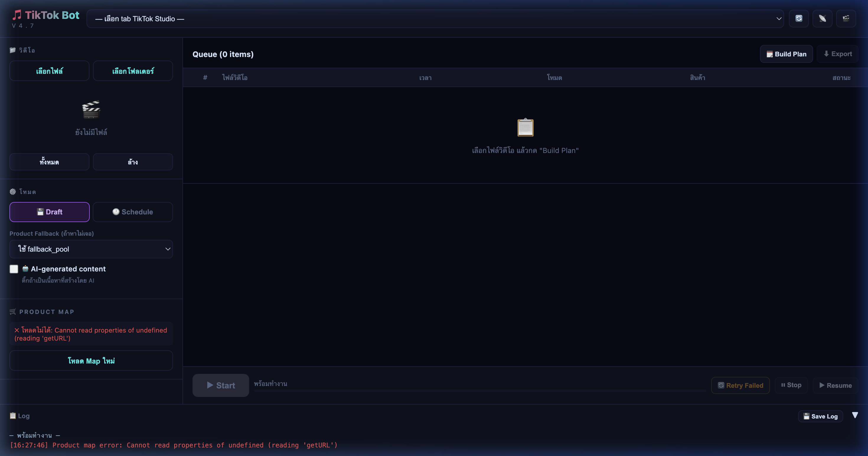Save the log with Save Log

click(x=820, y=416)
